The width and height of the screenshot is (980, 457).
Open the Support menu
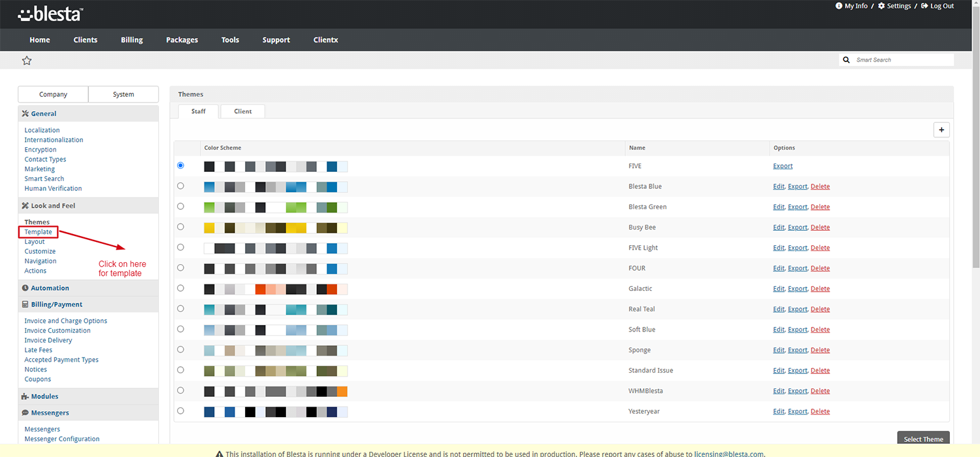[276, 40]
